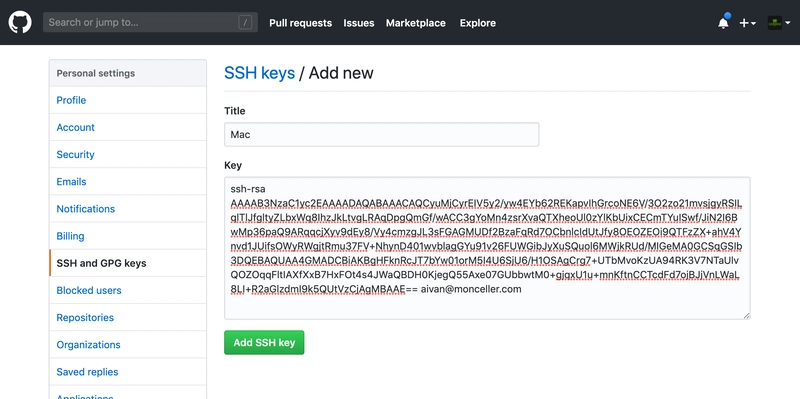800x399 pixels.
Task: Open Saved replies settings
Action: click(x=128, y=372)
